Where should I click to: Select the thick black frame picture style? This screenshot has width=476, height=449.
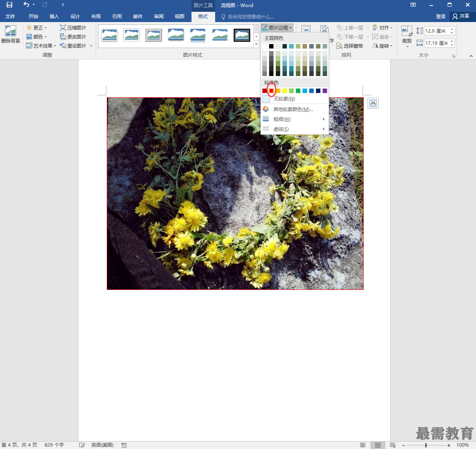click(x=242, y=35)
